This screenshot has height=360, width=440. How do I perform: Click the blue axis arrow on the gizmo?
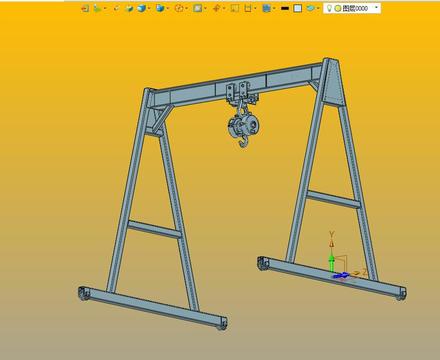[x=341, y=275]
